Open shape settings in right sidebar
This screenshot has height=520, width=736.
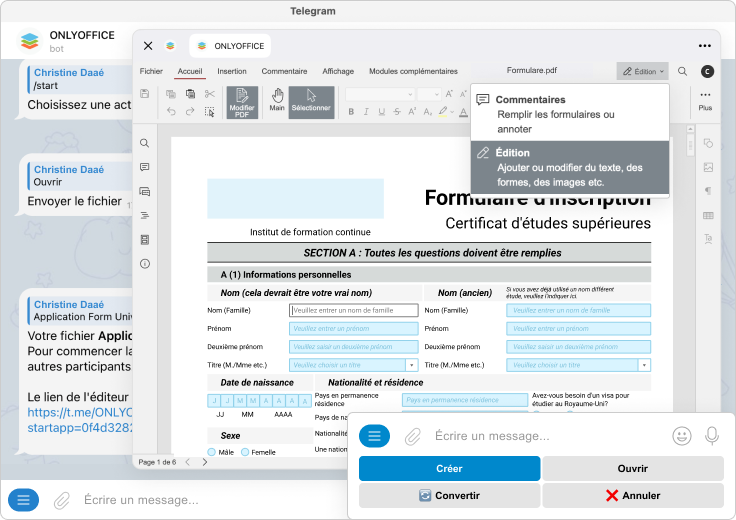[x=708, y=143]
